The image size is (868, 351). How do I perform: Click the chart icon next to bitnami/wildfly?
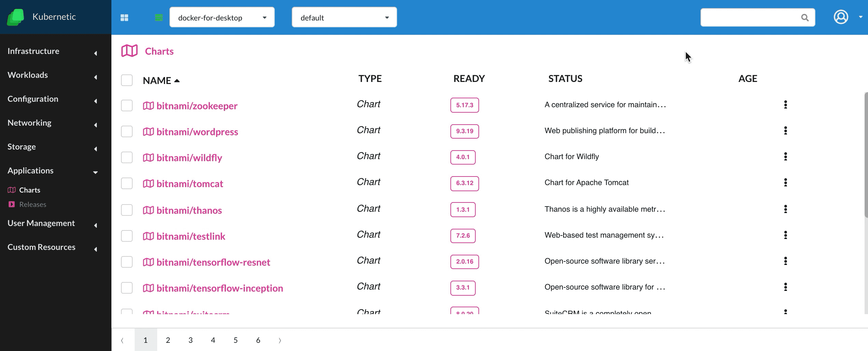pyautogui.click(x=148, y=158)
